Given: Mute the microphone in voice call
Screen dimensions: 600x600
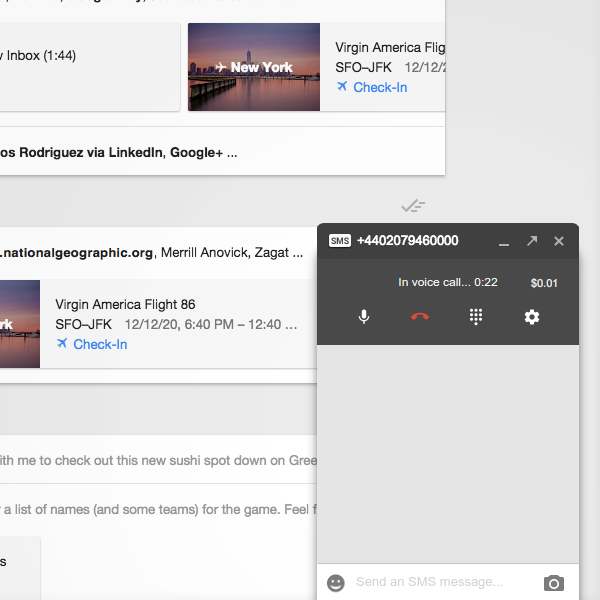Looking at the screenshot, I should click(364, 317).
